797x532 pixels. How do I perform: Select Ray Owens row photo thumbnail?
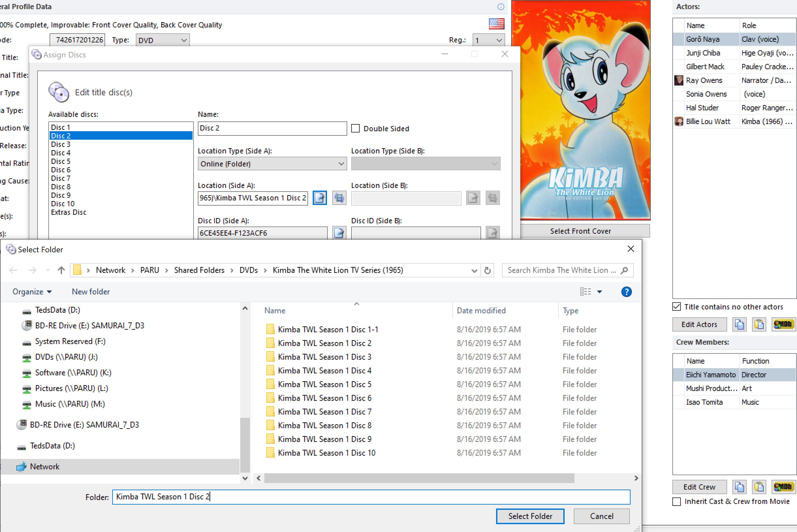679,80
